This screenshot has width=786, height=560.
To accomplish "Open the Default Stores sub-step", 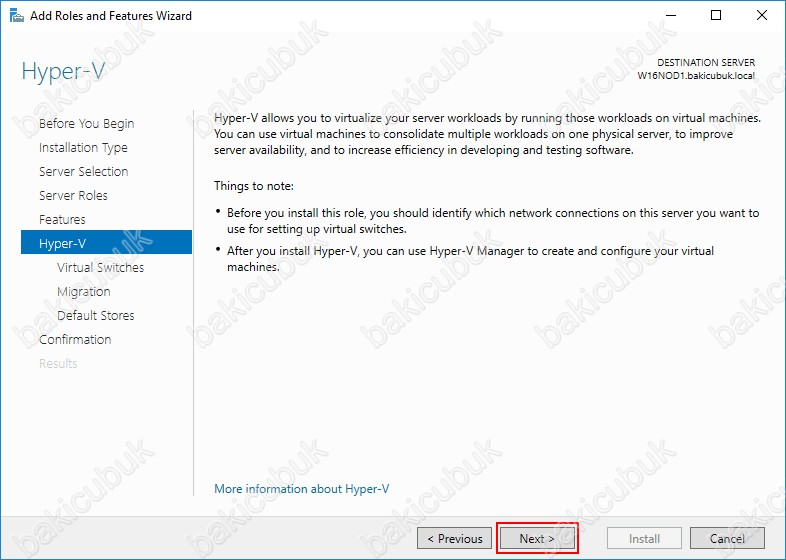I will coord(95,316).
